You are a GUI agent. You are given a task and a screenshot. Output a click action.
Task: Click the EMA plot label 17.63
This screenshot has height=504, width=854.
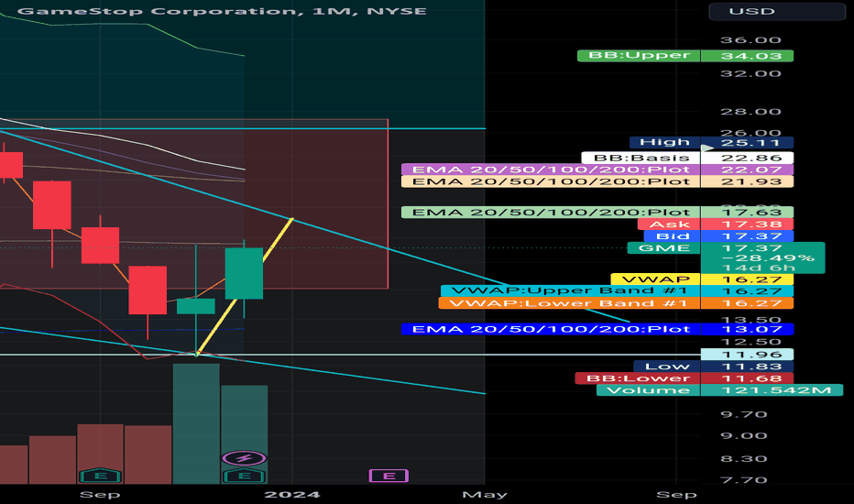click(597, 212)
